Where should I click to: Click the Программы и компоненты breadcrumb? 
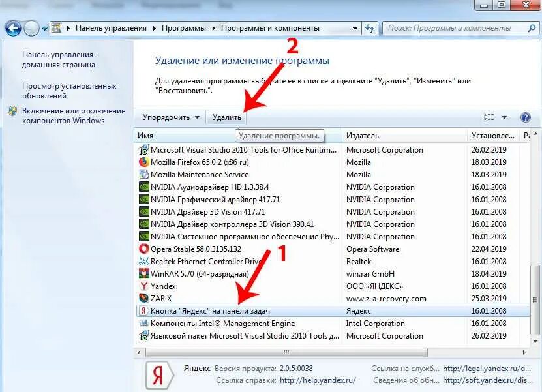[270, 28]
